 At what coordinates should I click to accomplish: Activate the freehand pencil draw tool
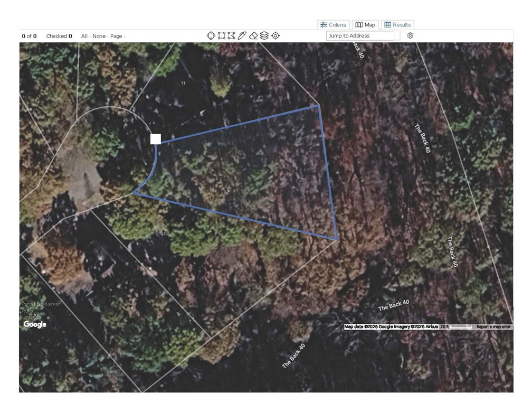click(x=242, y=36)
